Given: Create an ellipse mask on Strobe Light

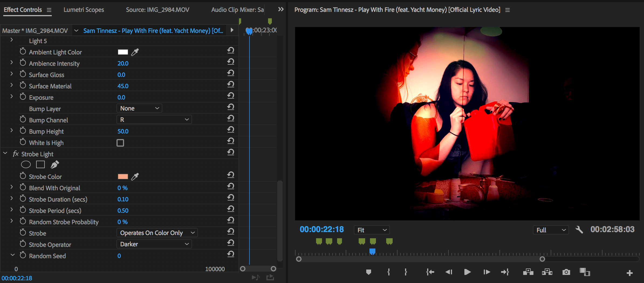Looking at the screenshot, I should [26, 164].
